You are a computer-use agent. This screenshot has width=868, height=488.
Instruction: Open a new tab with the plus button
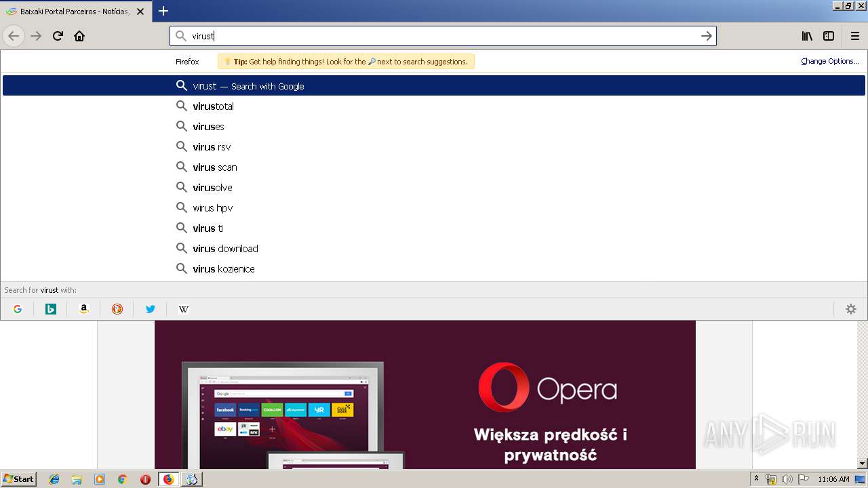click(x=163, y=11)
